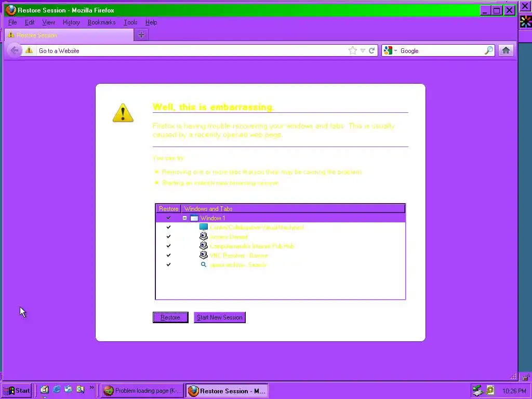Uncheck the restore checkmark for Window 1
Screen dimensions: 532x399
(168, 218)
